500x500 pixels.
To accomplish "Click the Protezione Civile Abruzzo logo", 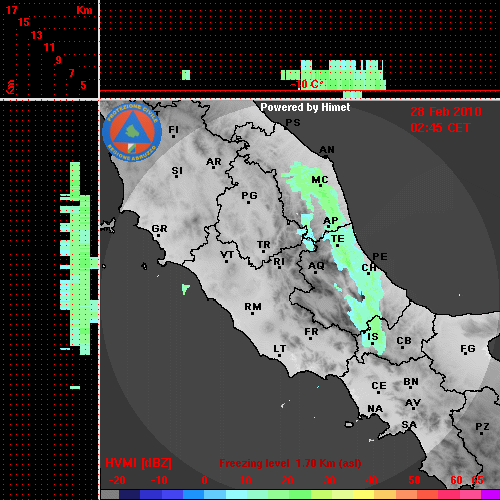I will [132, 132].
